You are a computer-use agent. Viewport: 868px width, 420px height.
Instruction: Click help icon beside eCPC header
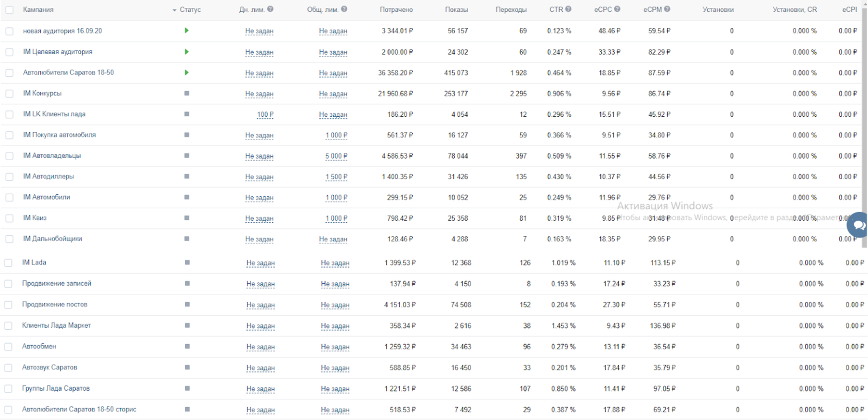coord(617,9)
